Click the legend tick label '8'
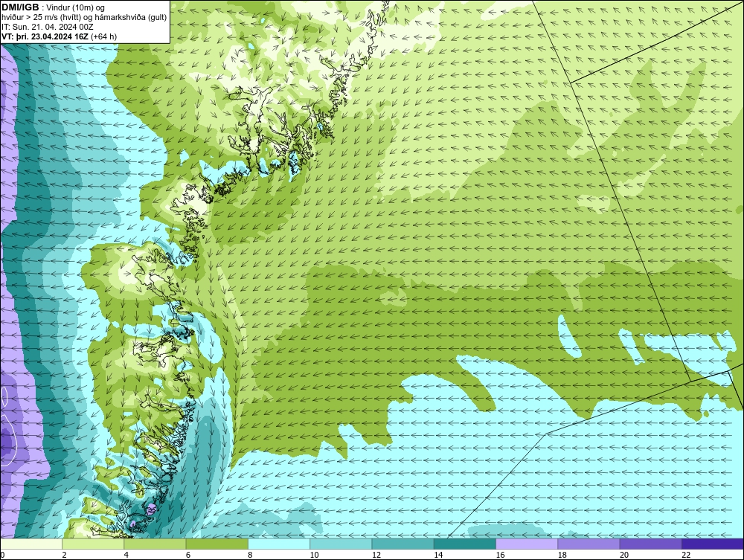This screenshot has width=744, height=560. pos(250,555)
